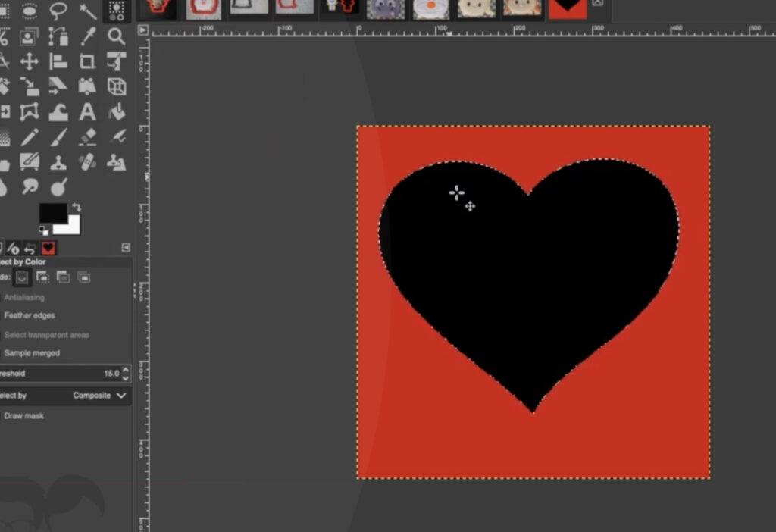Select the Foreground Select tool
The image size is (776, 532).
[x=30, y=36]
